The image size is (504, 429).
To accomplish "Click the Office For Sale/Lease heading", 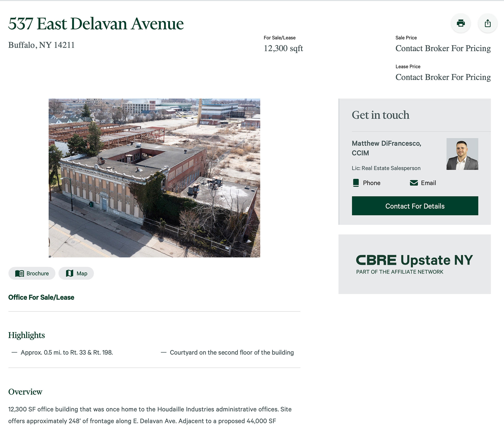I will click(41, 297).
